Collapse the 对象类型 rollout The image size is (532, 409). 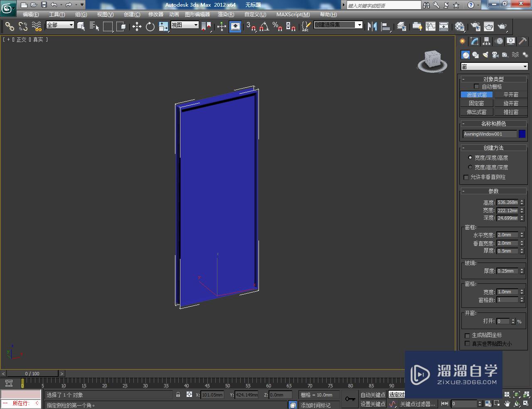(x=494, y=79)
